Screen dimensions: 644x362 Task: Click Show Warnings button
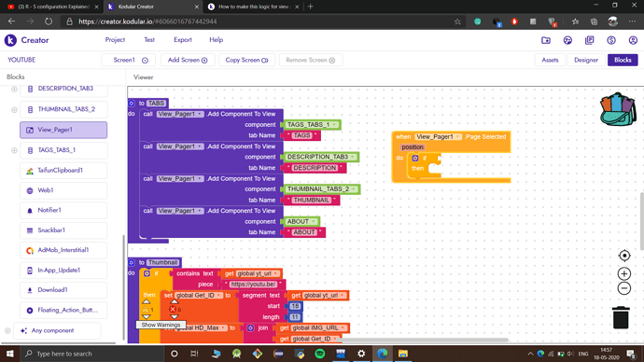[x=161, y=325]
